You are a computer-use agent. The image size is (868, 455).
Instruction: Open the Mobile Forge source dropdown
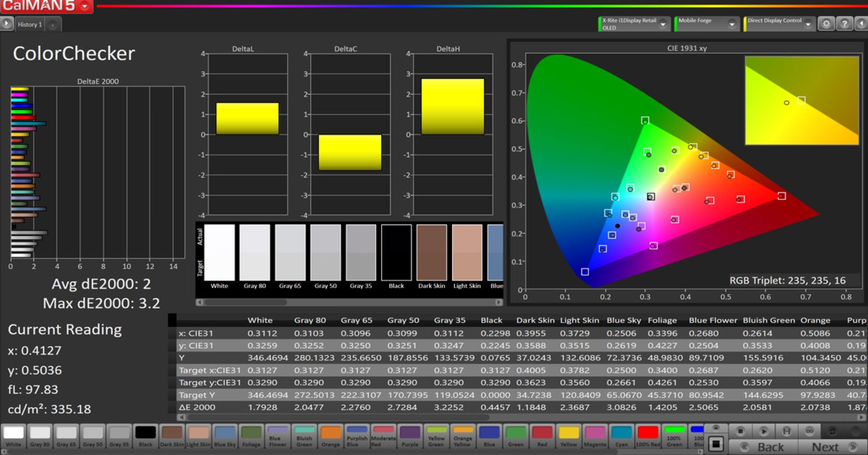(732, 24)
